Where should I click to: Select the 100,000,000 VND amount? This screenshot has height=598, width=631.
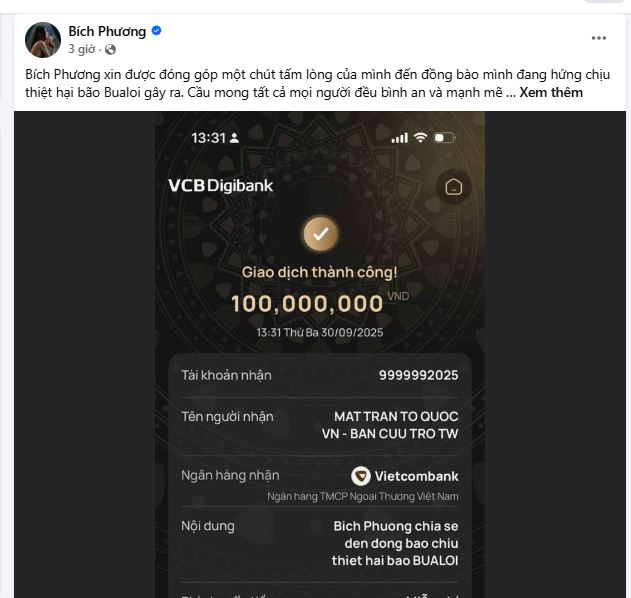[320, 303]
